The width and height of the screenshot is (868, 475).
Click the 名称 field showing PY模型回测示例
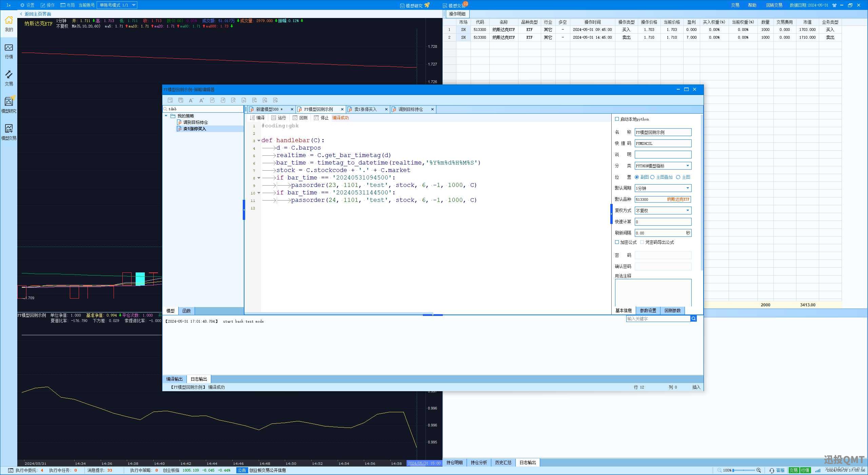(663, 132)
